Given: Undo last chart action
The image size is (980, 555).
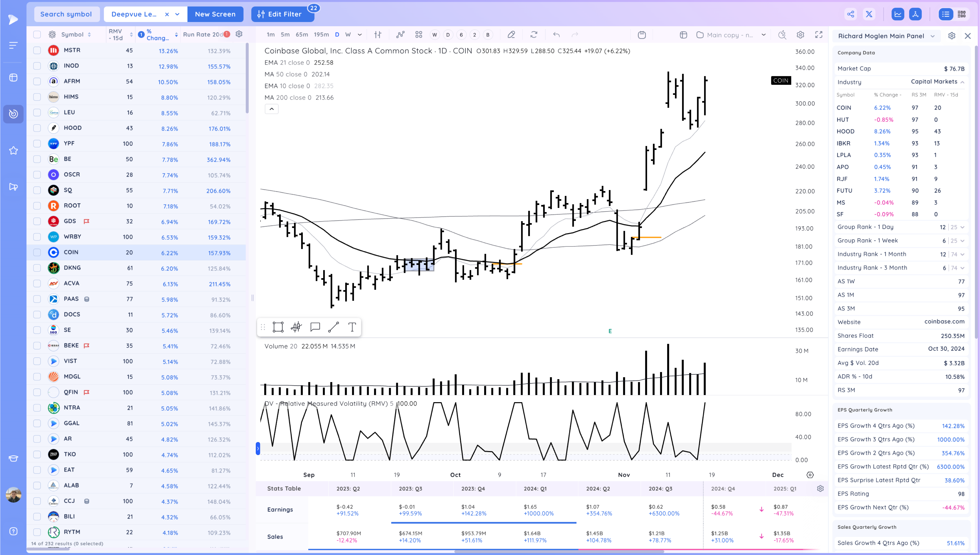Looking at the screenshot, I should (556, 35).
